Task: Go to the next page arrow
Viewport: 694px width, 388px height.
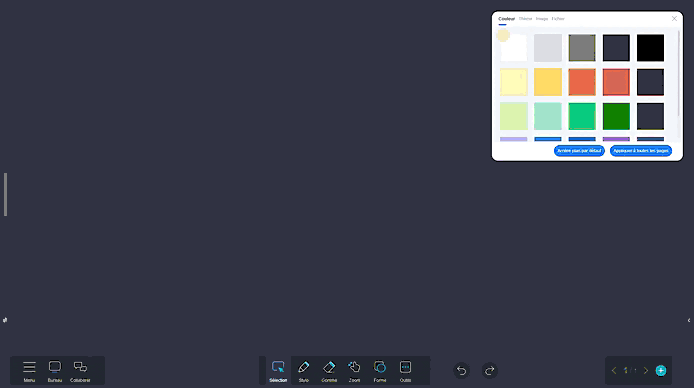Action: [646, 370]
